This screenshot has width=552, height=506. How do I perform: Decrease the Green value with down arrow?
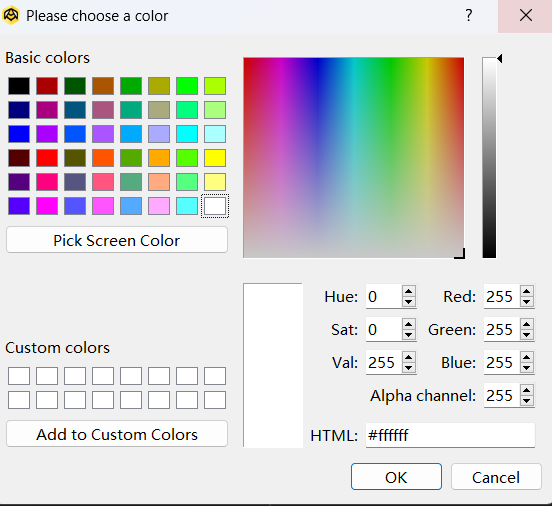[x=526, y=335]
